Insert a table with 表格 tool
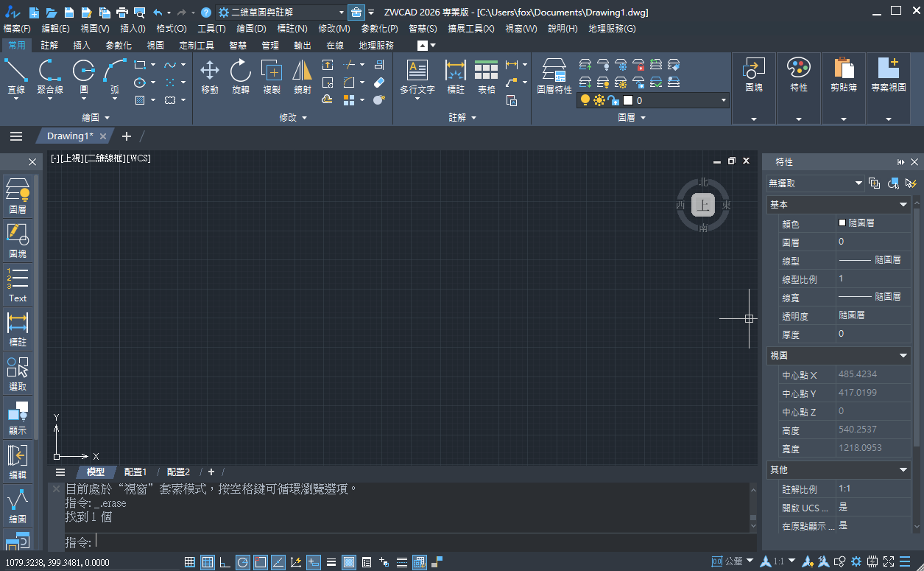Image resolution: width=924 pixels, height=571 pixels. click(486, 77)
